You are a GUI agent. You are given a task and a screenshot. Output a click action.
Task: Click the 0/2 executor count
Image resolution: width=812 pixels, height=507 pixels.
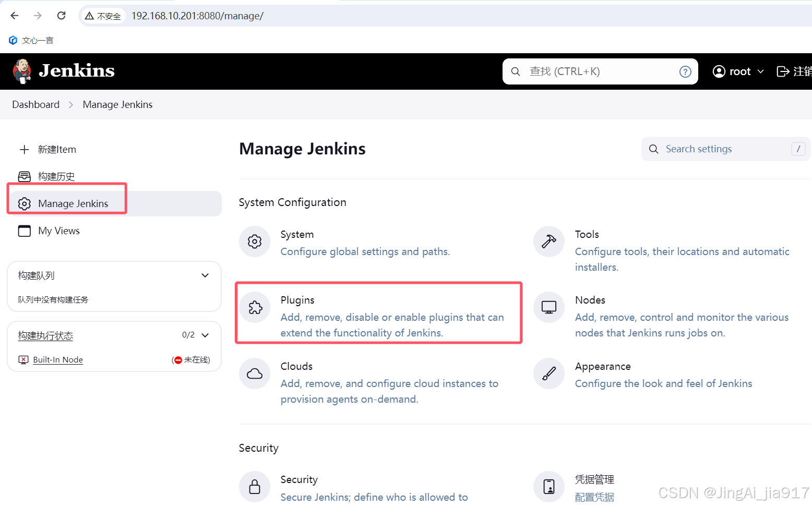[188, 335]
